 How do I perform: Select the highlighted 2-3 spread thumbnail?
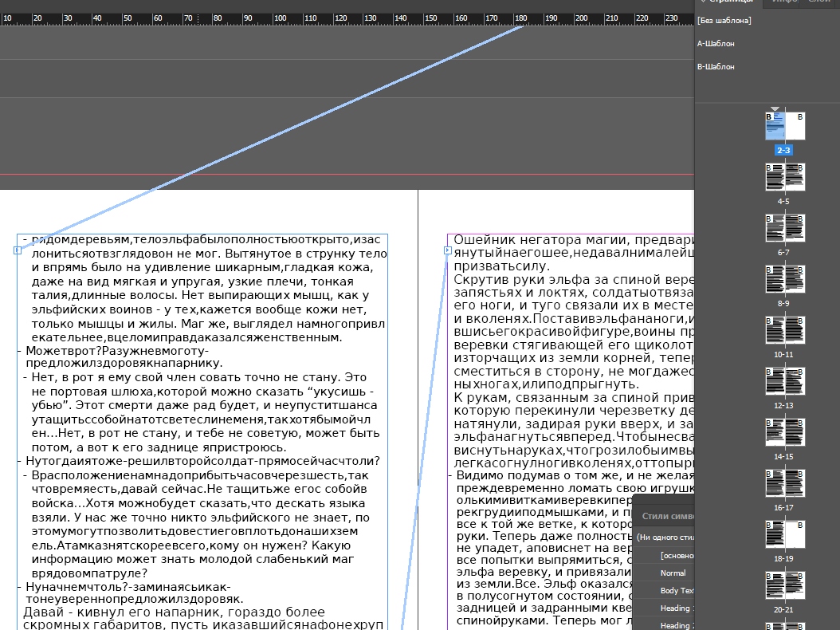coord(785,126)
